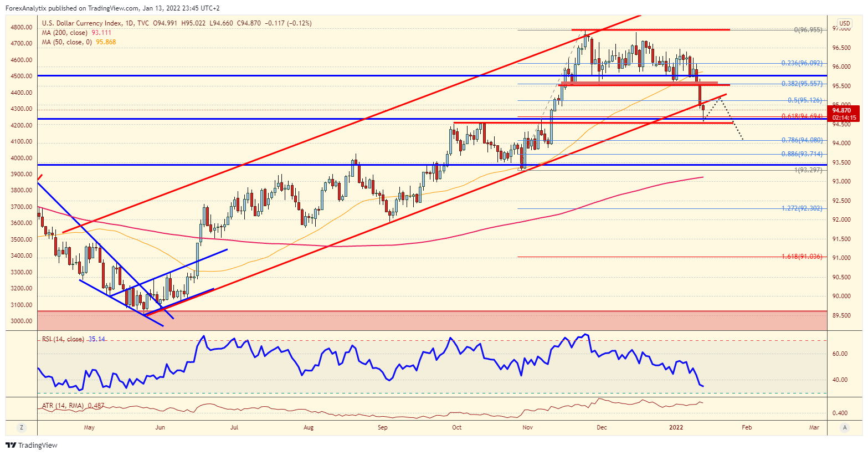The image size is (868, 455).
Task: Click the USD currency label on price axis
Action: pyautogui.click(x=845, y=24)
